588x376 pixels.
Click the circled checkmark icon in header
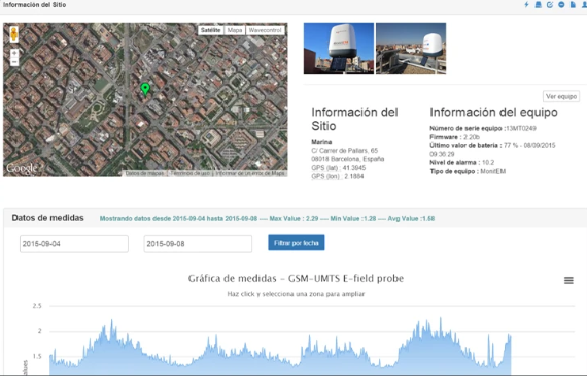coord(550,4)
